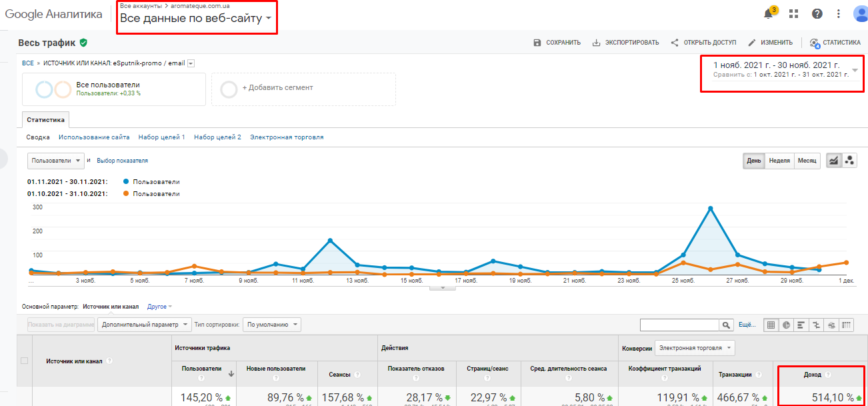The image size is (868, 406).
Task: Click the search magnifier in table filter
Action: pyautogui.click(x=726, y=325)
